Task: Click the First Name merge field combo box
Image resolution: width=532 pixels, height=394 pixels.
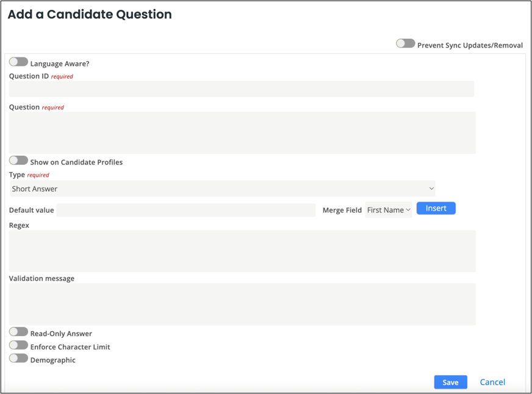Action: pyautogui.click(x=389, y=208)
